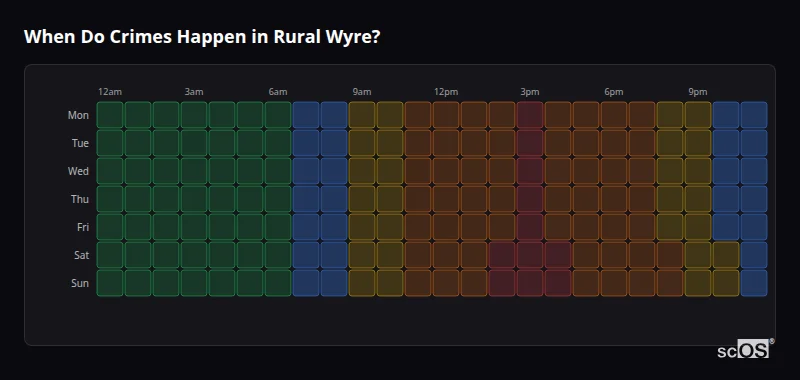
Task: Click the Saturday 6am green cell
Action: click(x=278, y=255)
